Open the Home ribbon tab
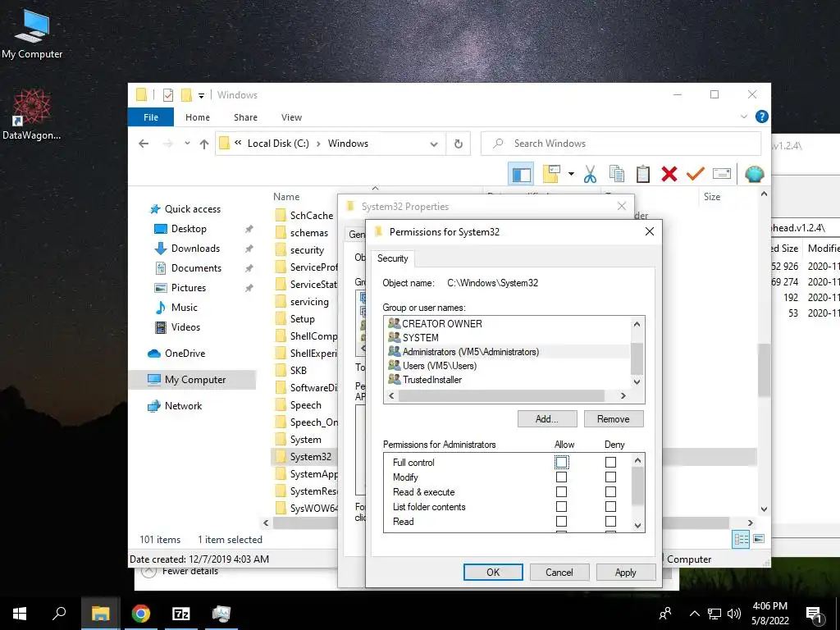 [198, 116]
